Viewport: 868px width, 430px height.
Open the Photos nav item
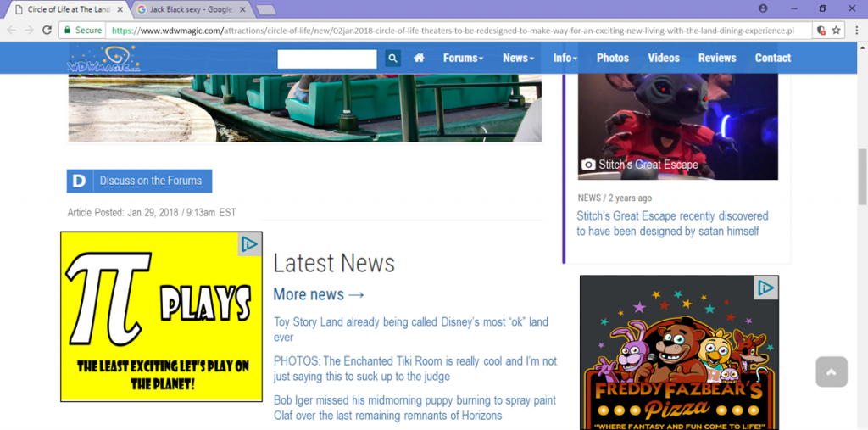pos(612,58)
